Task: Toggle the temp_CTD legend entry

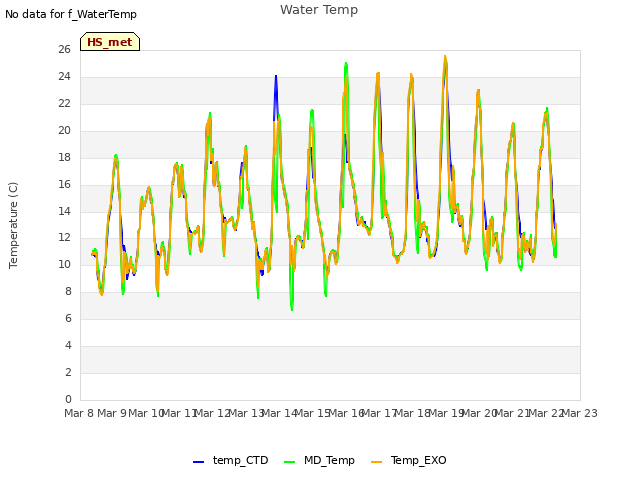Action: click(x=231, y=460)
